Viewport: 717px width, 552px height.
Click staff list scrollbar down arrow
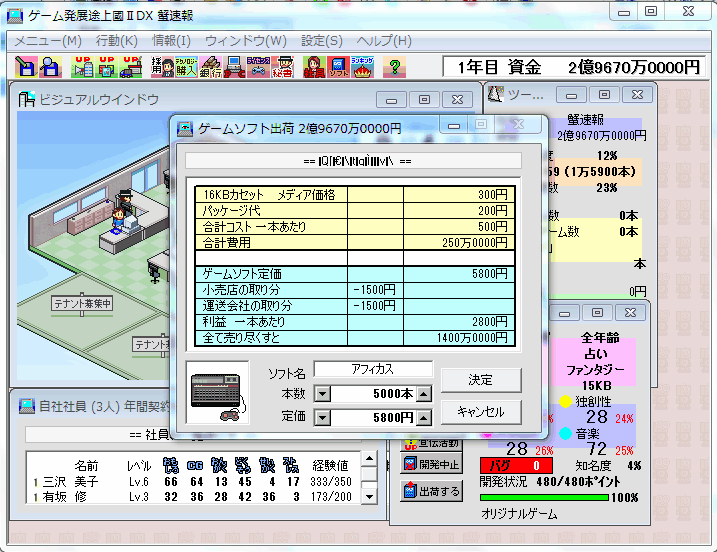369,496
